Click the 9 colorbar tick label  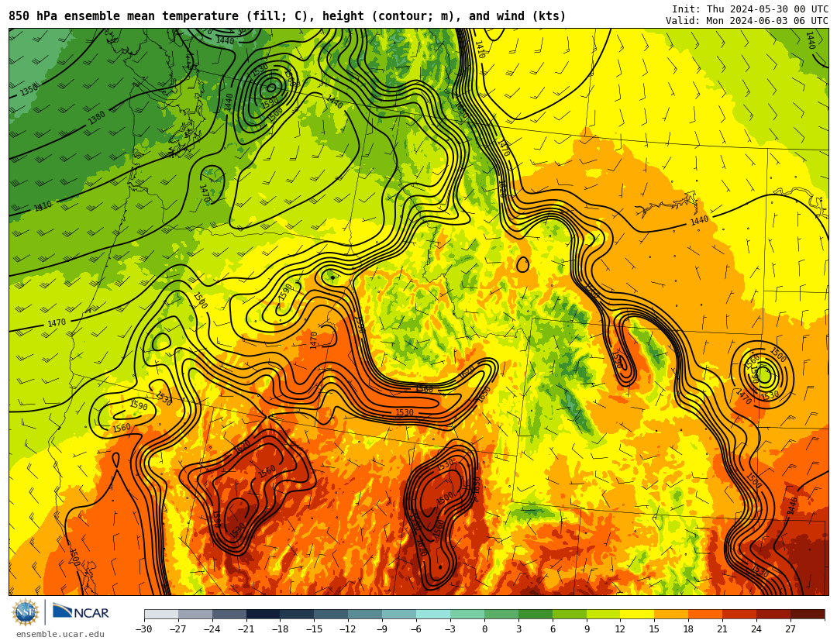tap(587, 629)
